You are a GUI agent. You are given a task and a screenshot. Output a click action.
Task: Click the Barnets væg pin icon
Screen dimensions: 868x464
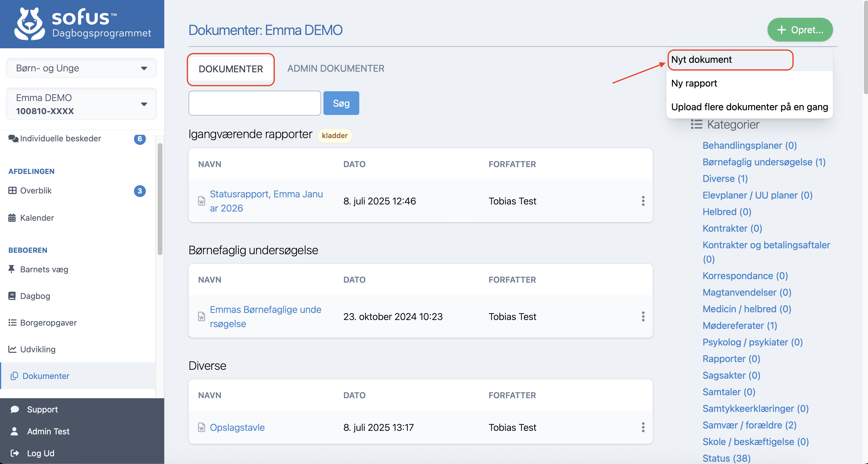coord(12,269)
